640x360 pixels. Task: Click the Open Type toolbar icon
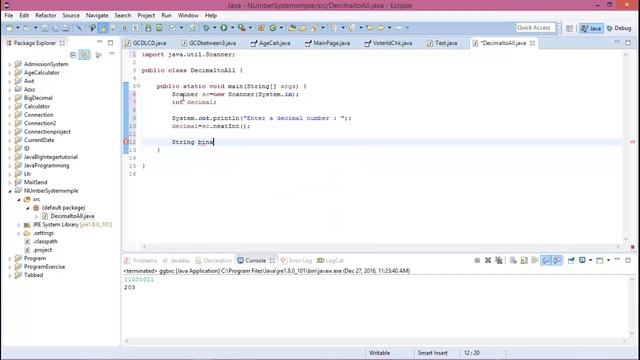click(x=292, y=28)
